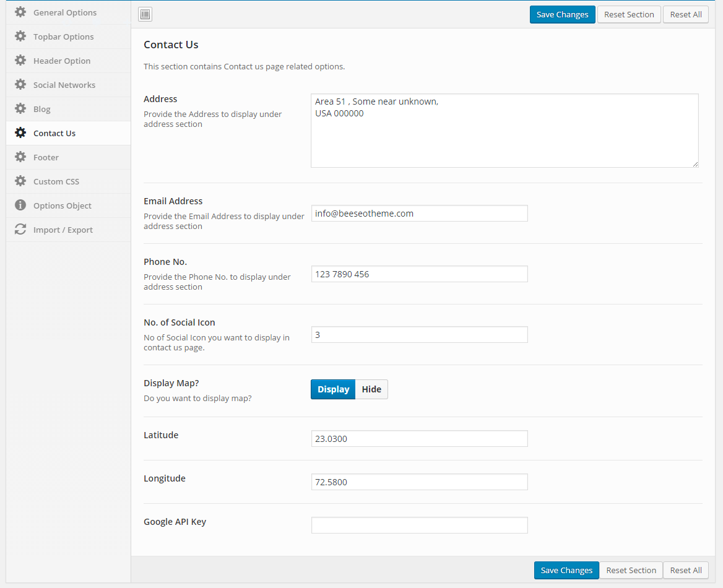Screen dimensions: 723x588
Task: Click the refresh icon beside Import / Export
Action: (x=20, y=230)
